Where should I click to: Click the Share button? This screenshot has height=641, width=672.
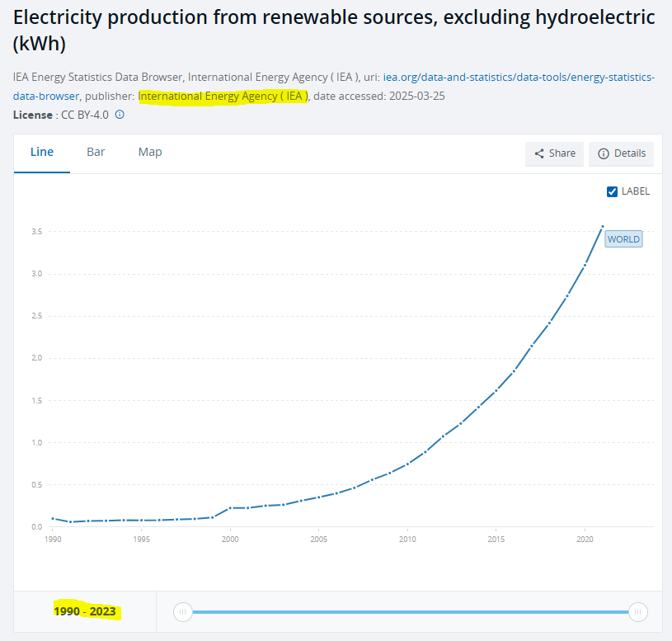[x=554, y=153]
